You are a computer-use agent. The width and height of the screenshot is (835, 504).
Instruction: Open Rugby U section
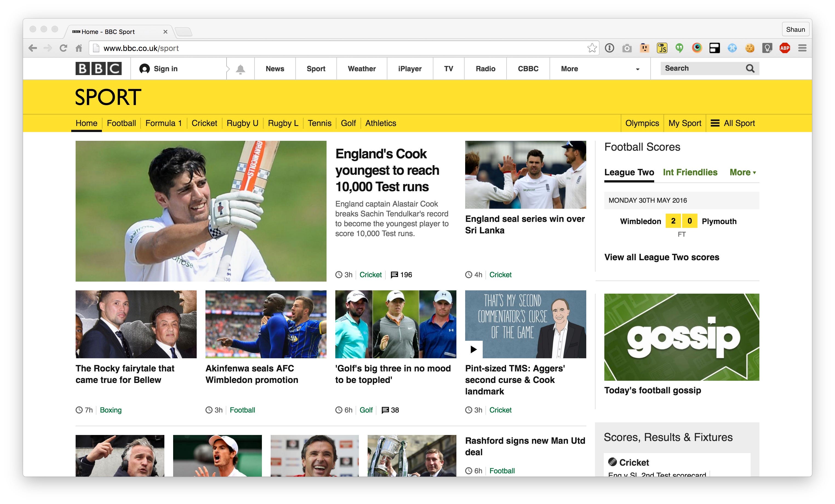(x=242, y=123)
